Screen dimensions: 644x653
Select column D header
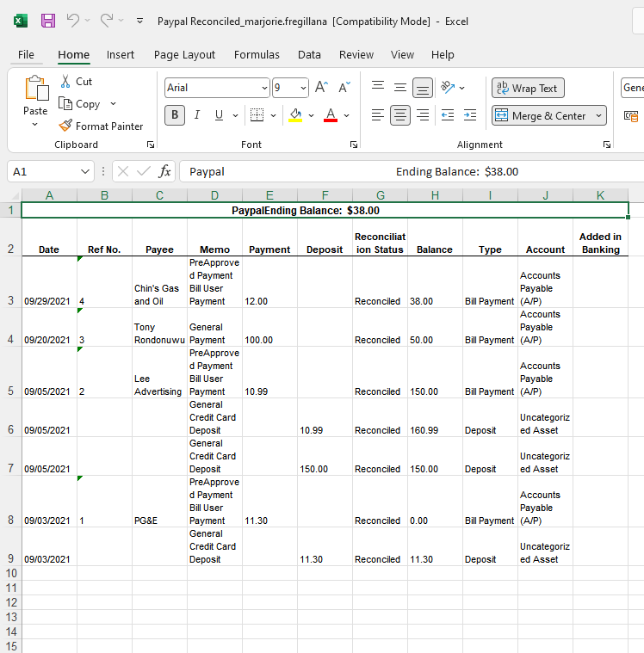pos(214,195)
